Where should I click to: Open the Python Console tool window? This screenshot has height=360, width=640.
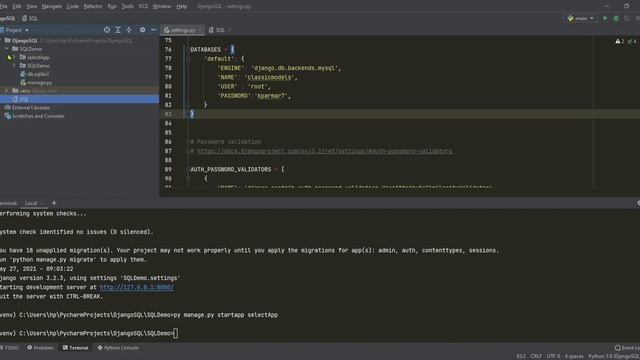(118, 348)
